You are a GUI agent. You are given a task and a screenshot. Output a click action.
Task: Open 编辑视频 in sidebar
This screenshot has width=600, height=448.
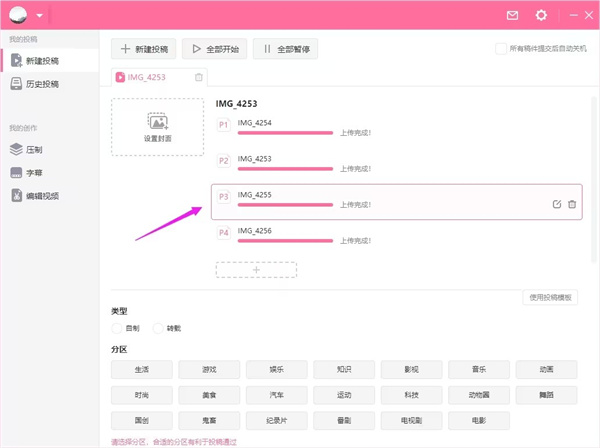click(x=40, y=195)
